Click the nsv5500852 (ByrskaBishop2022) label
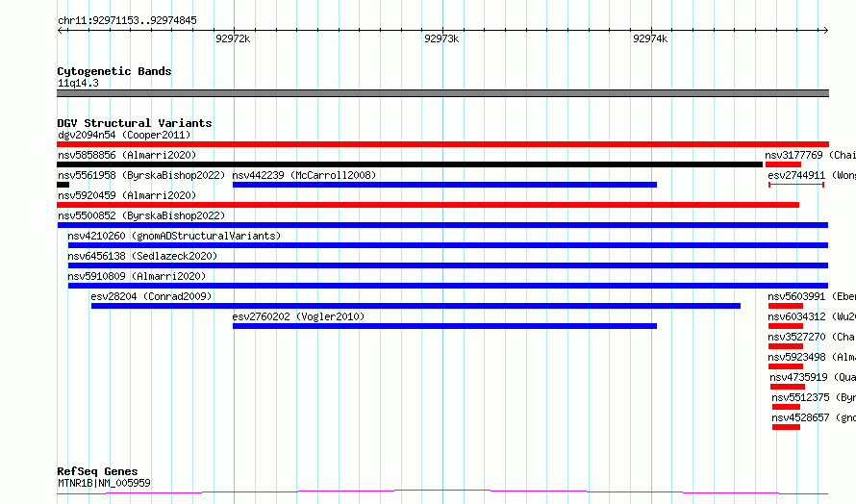Image resolution: width=856 pixels, height=504 pixels. click(x=141, y=215)
